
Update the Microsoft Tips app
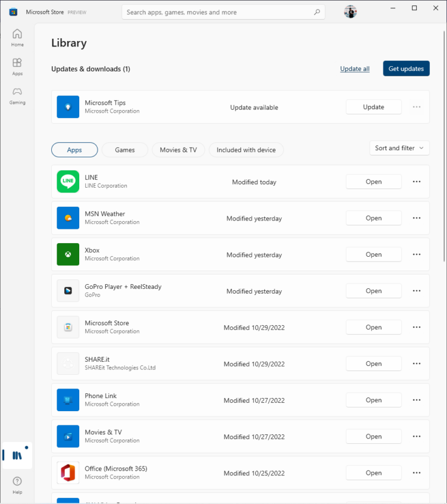[373, 107]
